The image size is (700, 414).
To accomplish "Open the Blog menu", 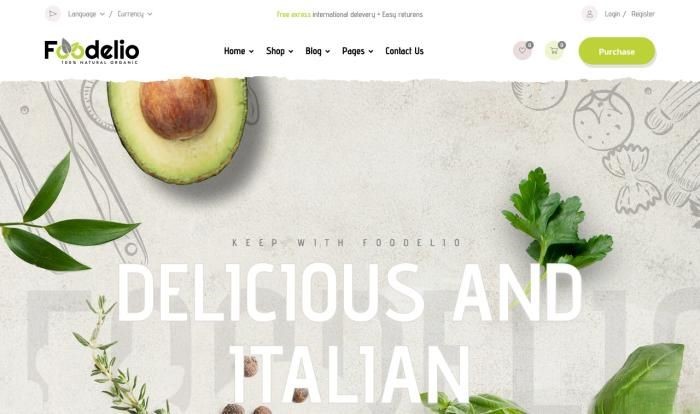I will point(318,51).
